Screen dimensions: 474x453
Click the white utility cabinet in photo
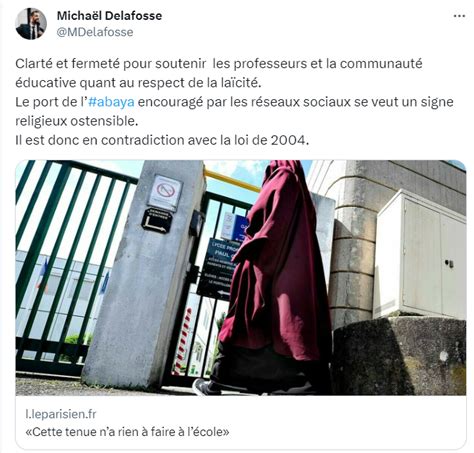click(421, 255)
